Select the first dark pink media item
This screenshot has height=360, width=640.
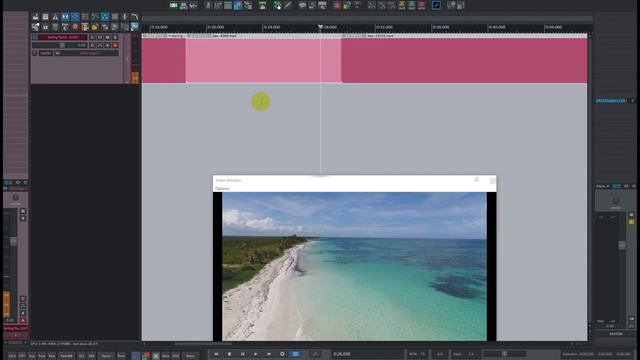click(164, 60)
